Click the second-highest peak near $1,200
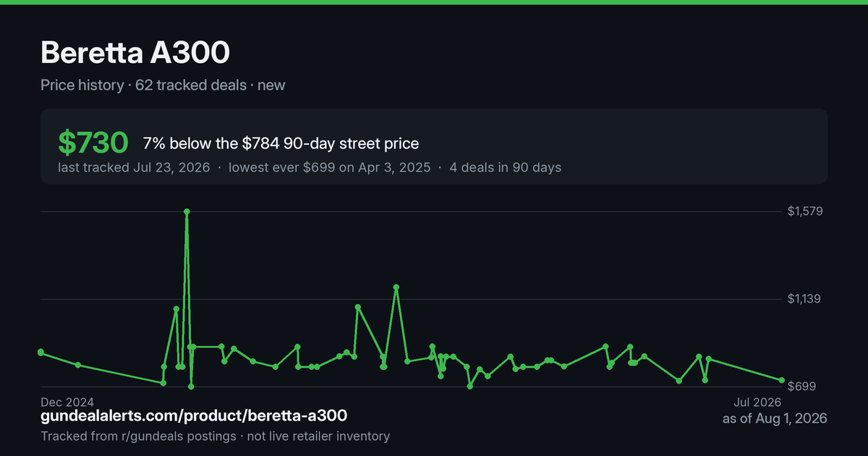 (396, 287)
